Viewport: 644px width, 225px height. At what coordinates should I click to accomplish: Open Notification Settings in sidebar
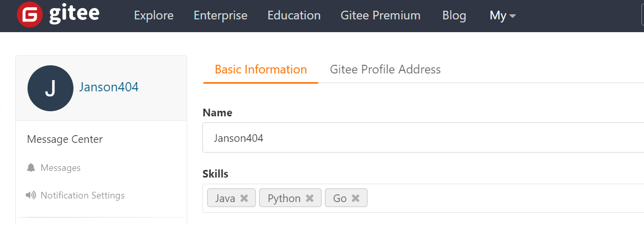[x=82, y=195]
